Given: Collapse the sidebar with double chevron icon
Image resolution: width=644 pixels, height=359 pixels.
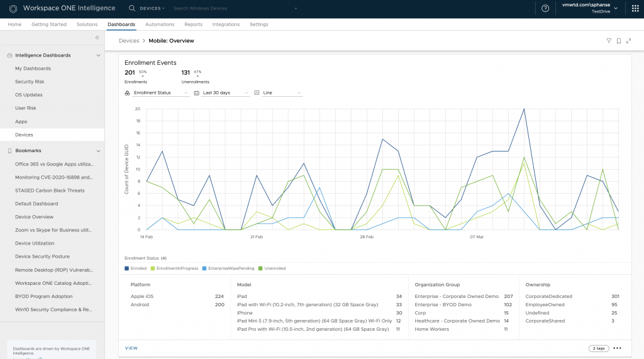Looking at the screenshot, I should pyautogui.click(x=97, y=38).
